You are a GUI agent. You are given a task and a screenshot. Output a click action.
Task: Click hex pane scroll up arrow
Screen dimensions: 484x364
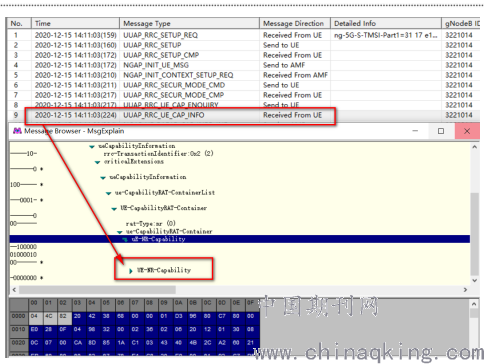(x=474, y=304)
